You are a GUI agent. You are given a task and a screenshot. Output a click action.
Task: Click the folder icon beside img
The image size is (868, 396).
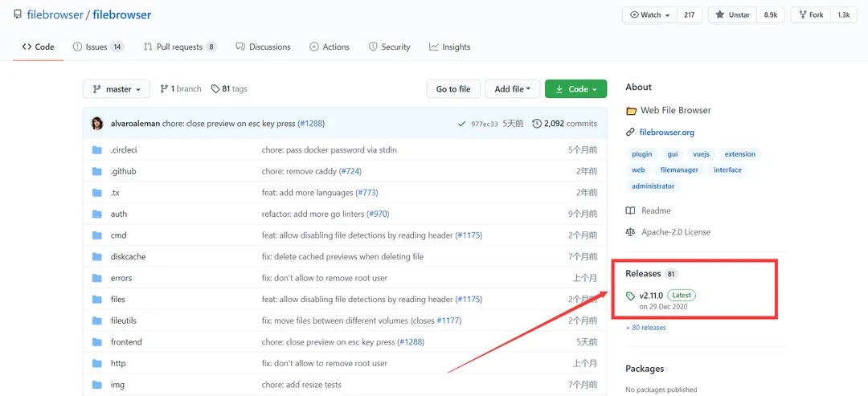click(x=97, y=385)
